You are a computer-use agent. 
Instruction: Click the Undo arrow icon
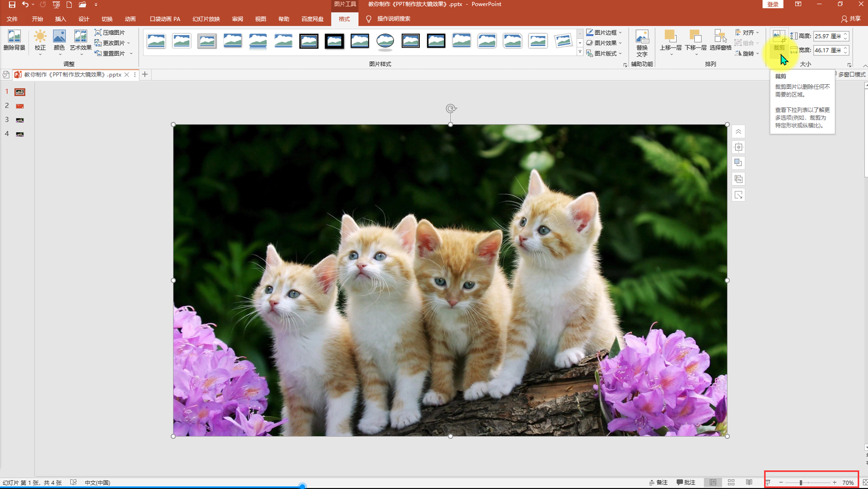tap(25, 5)
